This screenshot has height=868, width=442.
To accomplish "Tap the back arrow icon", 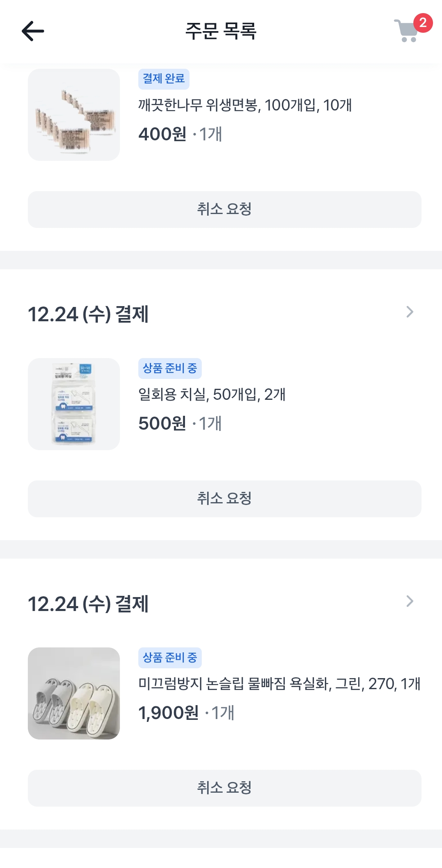I will (33, 31).
